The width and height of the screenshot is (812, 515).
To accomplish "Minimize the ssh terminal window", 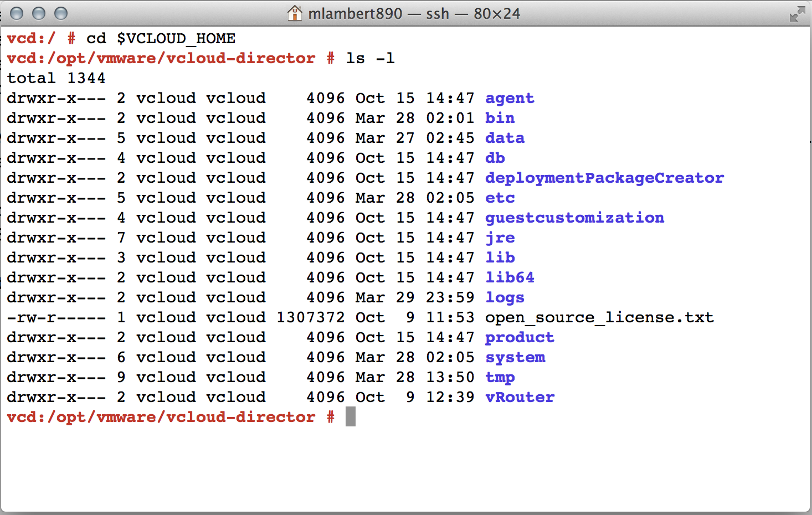I will coord(39,13).
